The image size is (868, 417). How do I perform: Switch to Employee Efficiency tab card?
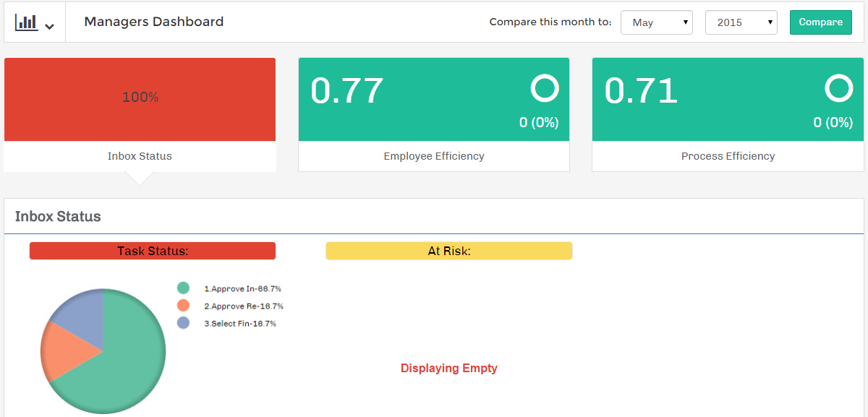[433, 156]
